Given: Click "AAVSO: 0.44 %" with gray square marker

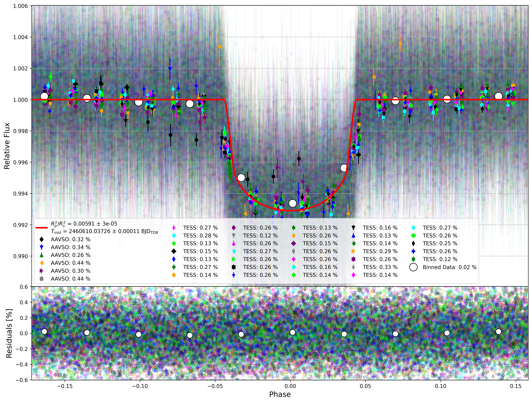Looking at the screenshot, I should pyautogui.click(x=70, y=279).
